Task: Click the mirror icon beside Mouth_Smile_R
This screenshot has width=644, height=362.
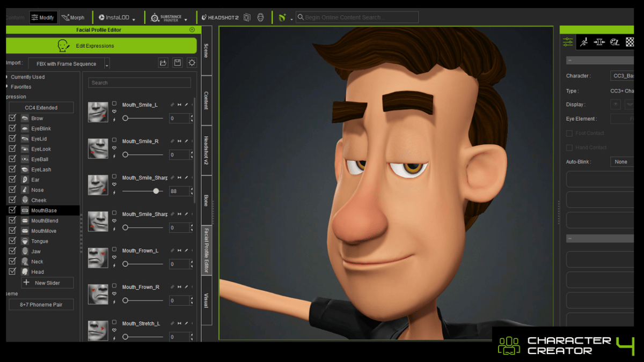Action: click(179, 141)
